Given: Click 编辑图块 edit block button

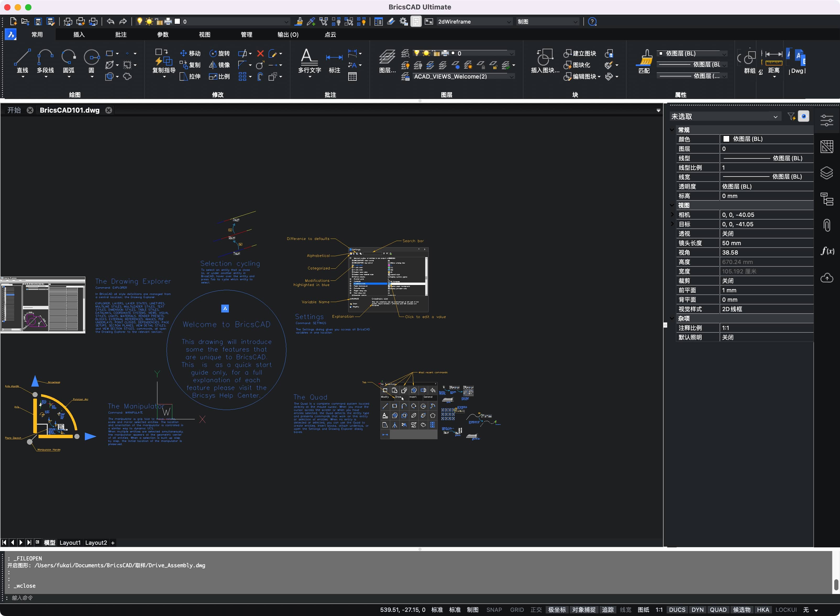Looking at the screenshot, I should point(582,76).
